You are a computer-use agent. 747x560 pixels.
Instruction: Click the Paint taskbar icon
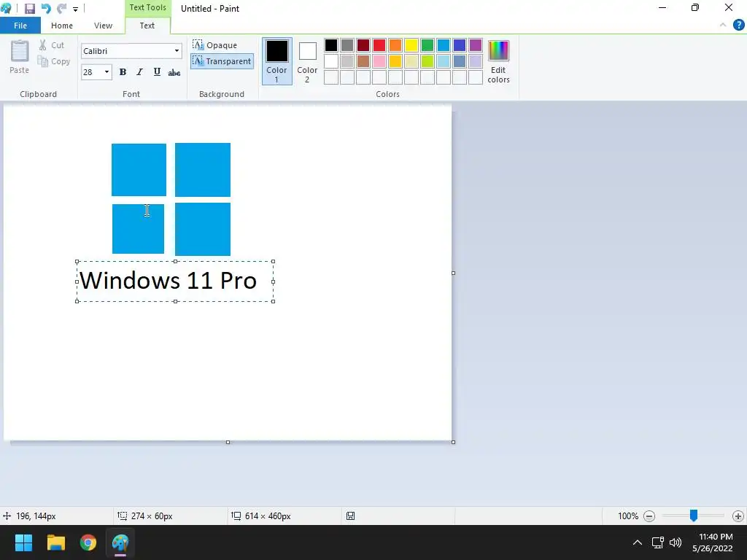pos(120,542)
